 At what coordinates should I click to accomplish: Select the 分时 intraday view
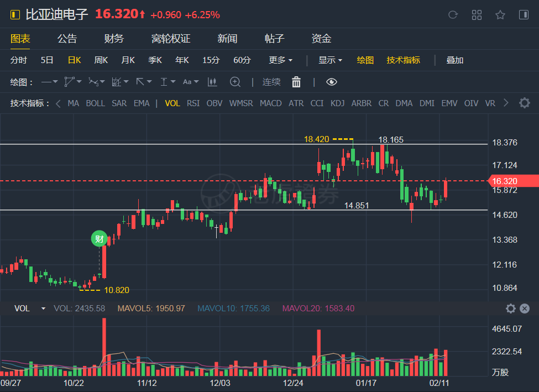pyautogui.click(x=19, y=60)
